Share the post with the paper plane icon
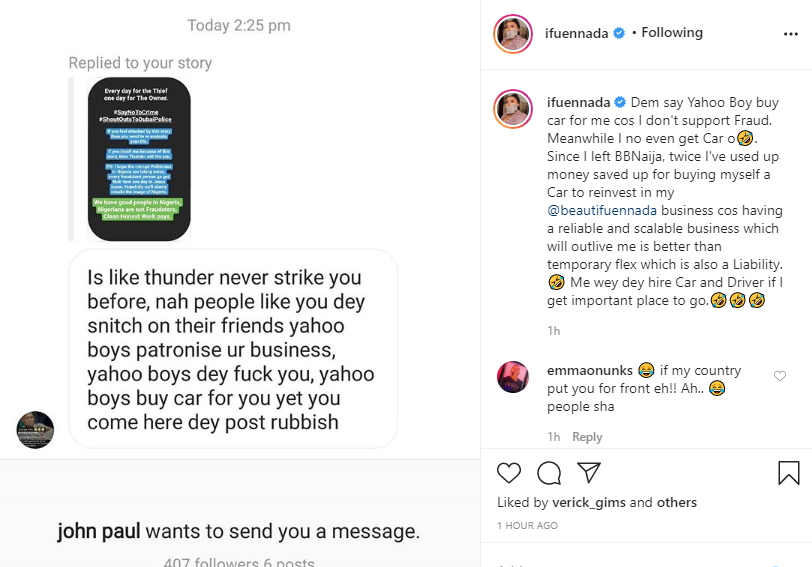 (589, 472)
